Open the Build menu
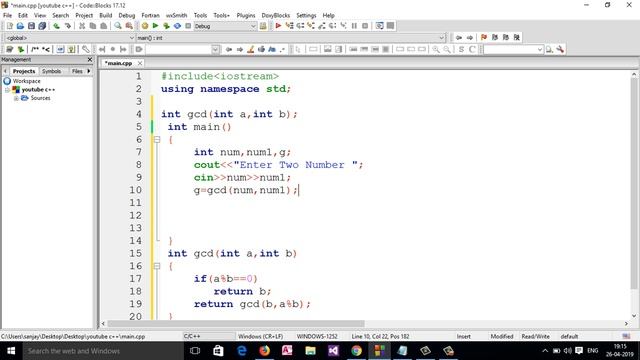 (106, 15)
